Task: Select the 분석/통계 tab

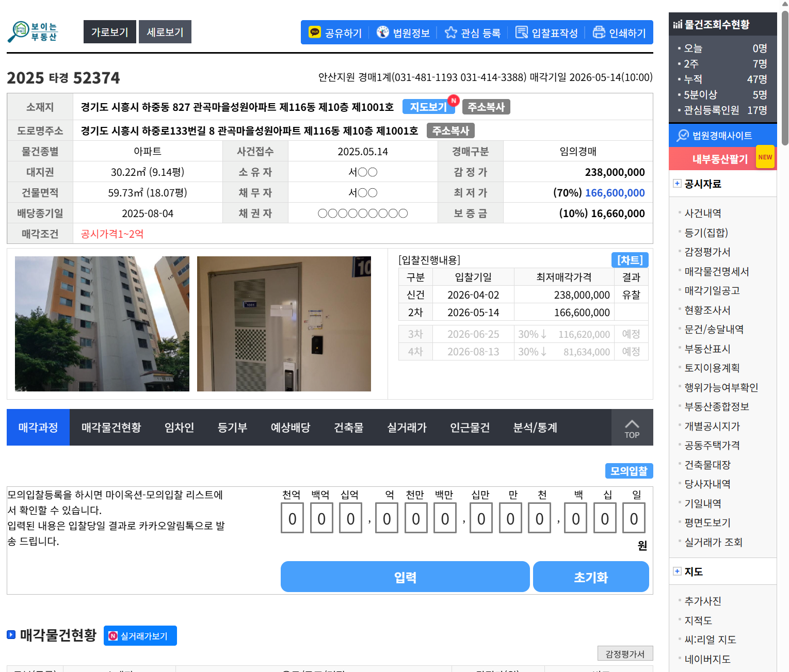Action: coord(535,428)
